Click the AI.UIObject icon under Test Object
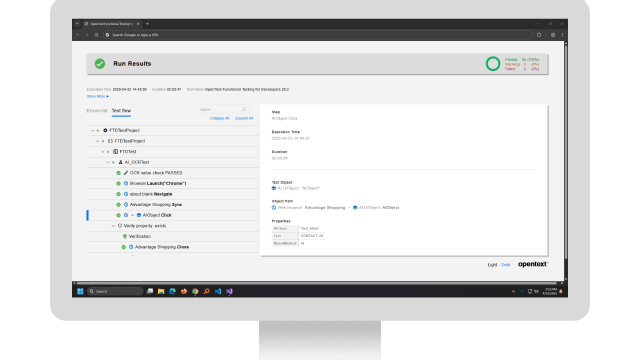Viewport: 640px width, 360px height. (x=273, y=188)
